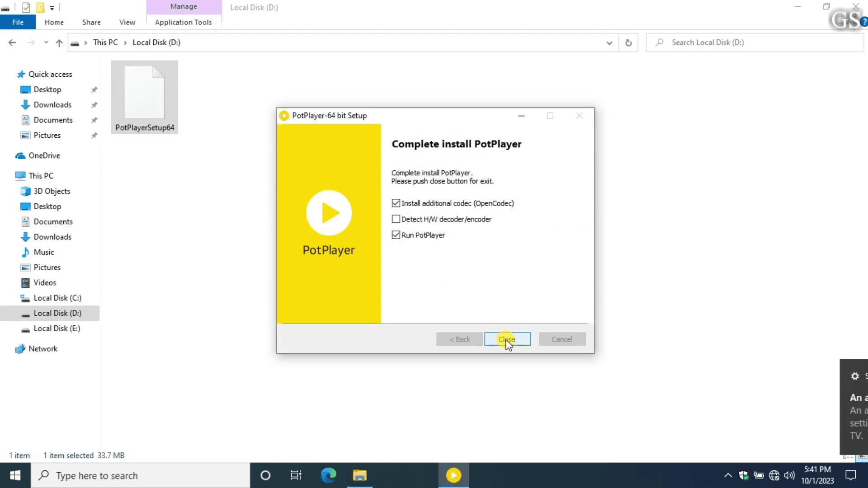Expand the chevron before This PC in address bar
Viewport: 868px width, 488px height.
click(85, 42)
